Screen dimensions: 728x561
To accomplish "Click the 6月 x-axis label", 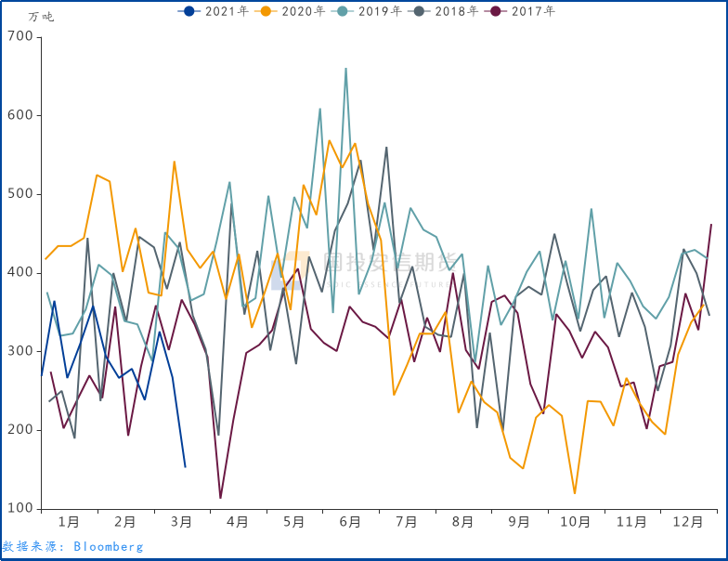I will (350, 522).
